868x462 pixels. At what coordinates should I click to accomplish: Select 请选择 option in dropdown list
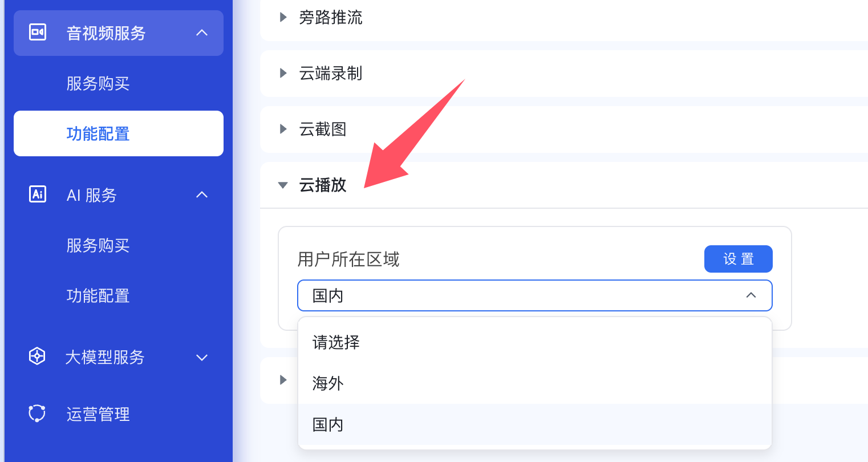pyautogui.click(x=336, y=342)
